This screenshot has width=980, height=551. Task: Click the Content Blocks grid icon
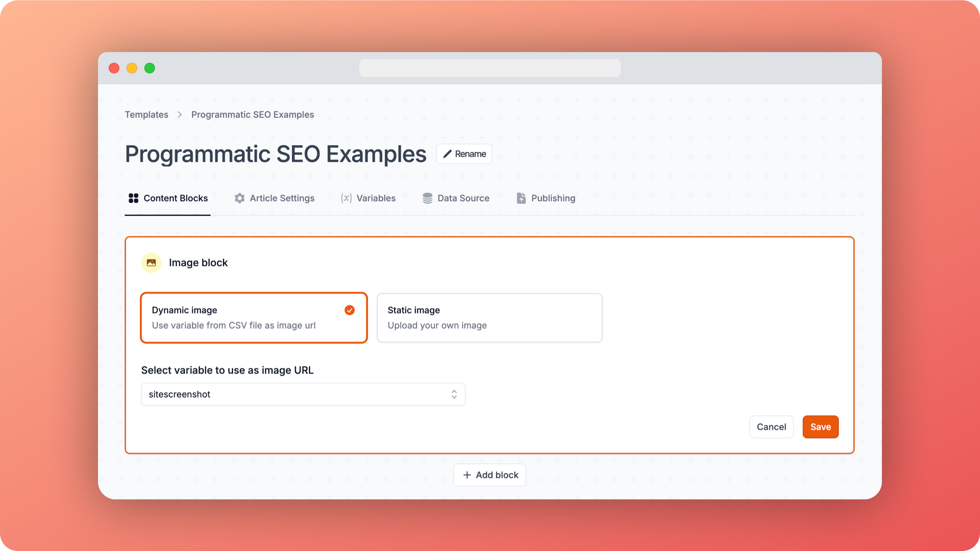133,198
